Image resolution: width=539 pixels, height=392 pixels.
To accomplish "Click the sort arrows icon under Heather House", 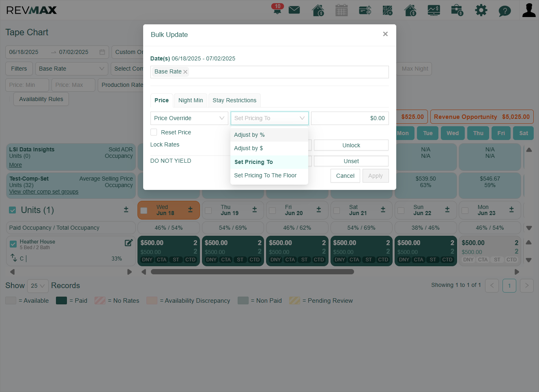I will [13, 258].
